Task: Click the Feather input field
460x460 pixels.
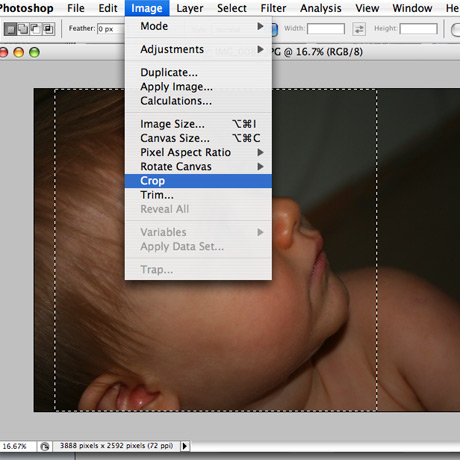Action: tap(110, 29)
